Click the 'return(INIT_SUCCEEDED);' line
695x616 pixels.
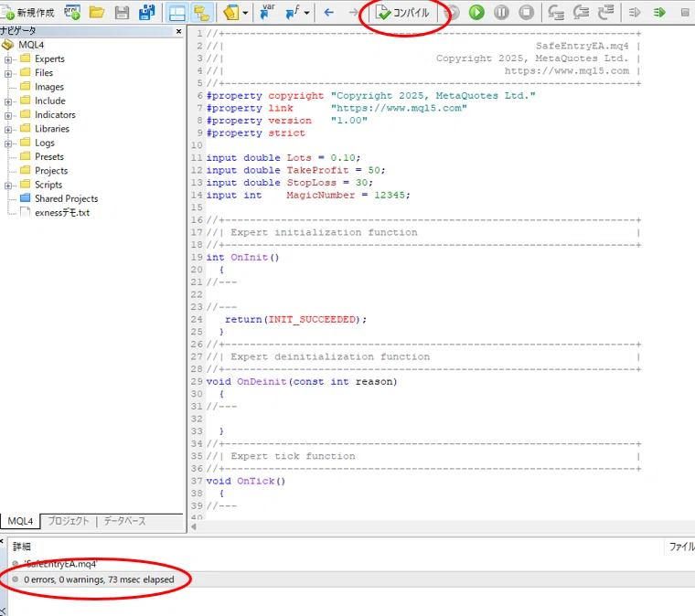click(295, 319)
